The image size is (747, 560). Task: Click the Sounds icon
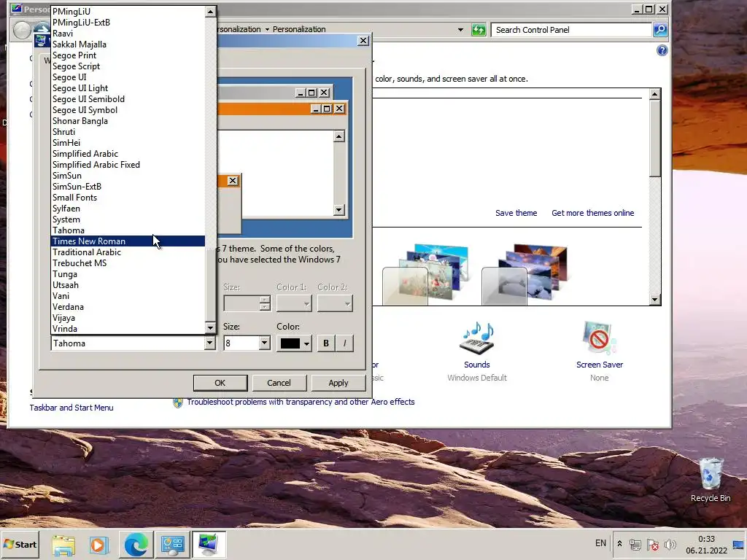[477, 338]
